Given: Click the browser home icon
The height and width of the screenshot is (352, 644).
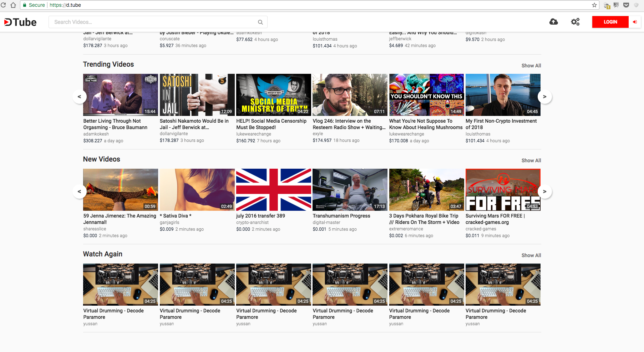Looking at the screenshot, I should pos(13,5).
